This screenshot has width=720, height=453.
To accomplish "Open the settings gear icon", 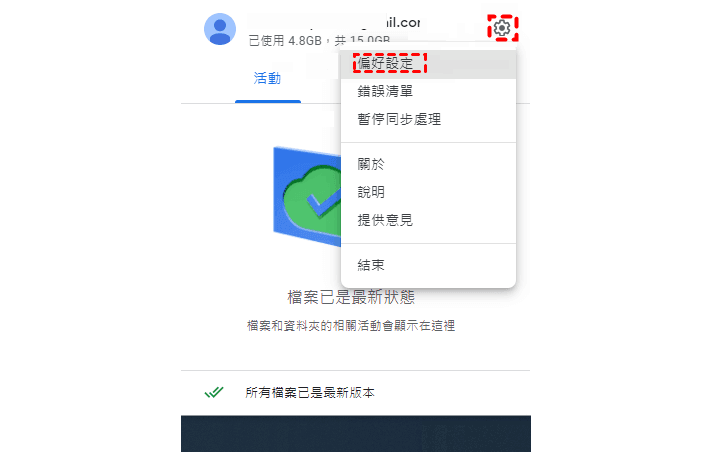I will click(502, 28).
